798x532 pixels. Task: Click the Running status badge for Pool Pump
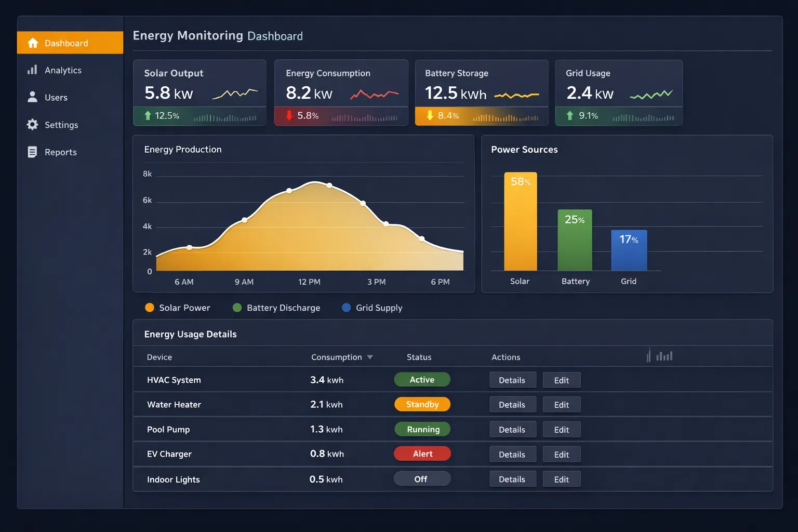422,429
